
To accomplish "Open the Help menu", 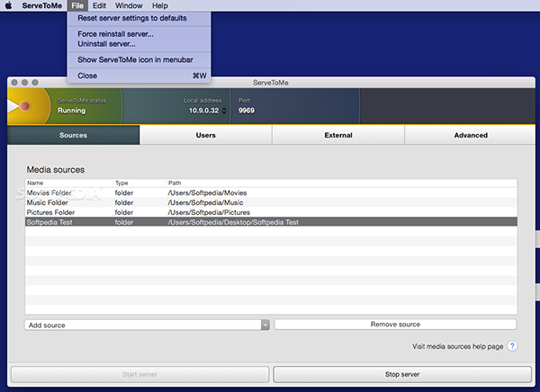I will (160, 5).
